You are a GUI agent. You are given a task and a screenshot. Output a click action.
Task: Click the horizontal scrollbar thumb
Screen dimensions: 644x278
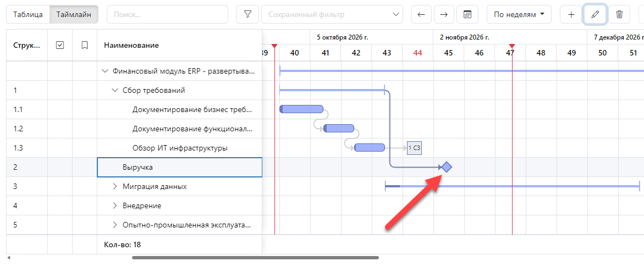[x=256, y=258]
